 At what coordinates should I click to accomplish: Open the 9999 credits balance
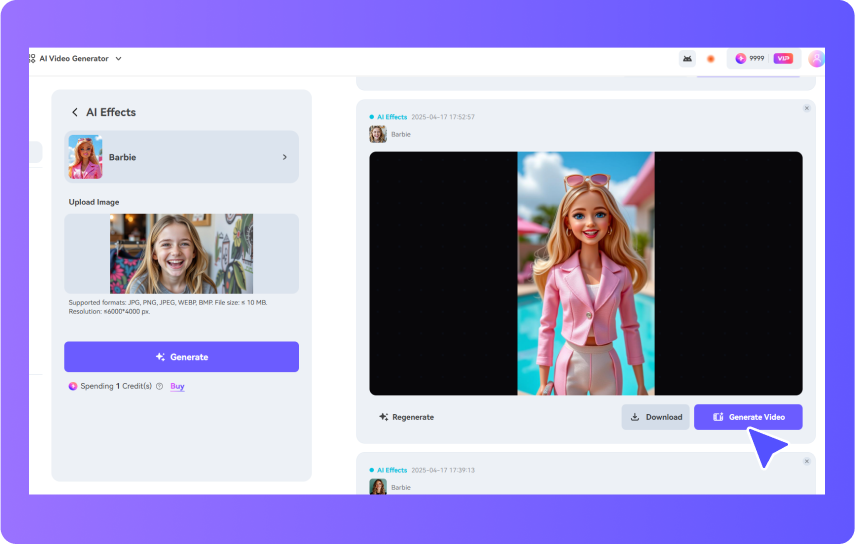750,58
